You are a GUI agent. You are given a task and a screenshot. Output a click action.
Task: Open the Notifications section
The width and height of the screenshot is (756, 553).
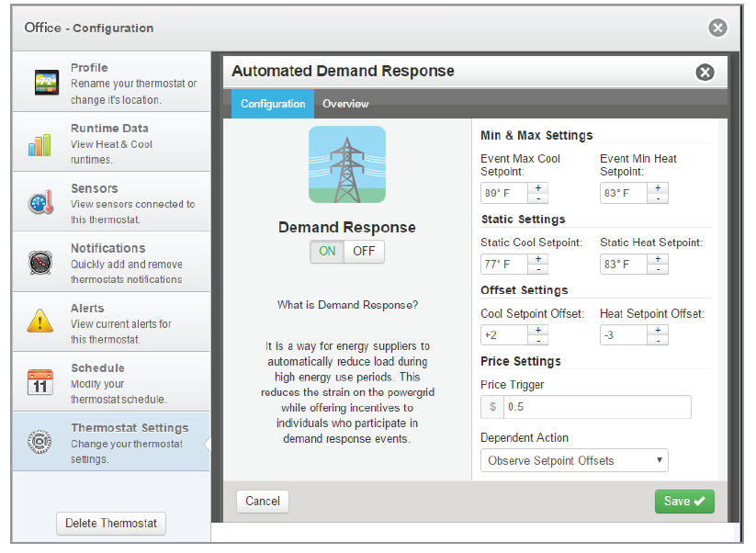(111, 262)
